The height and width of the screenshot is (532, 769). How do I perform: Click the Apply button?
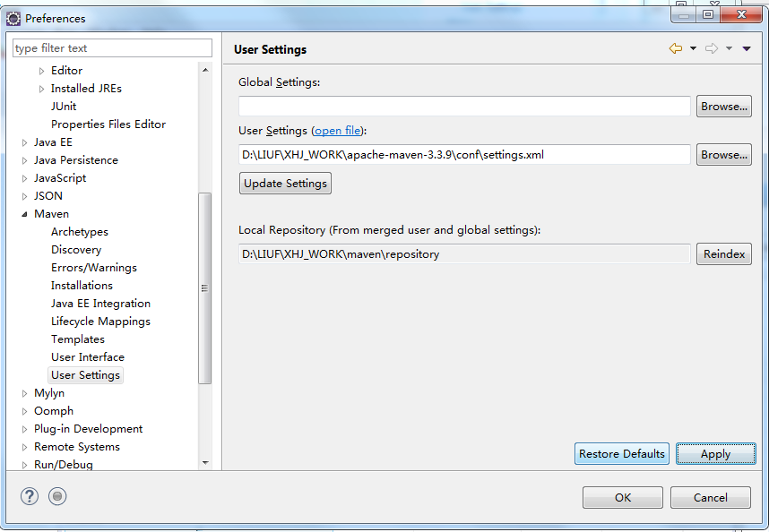click(715, 453)
